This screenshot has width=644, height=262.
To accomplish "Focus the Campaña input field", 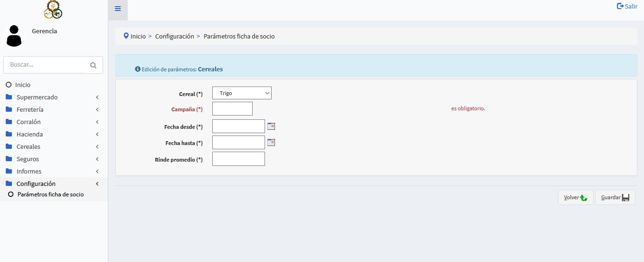I will click(x=232, y=109).
